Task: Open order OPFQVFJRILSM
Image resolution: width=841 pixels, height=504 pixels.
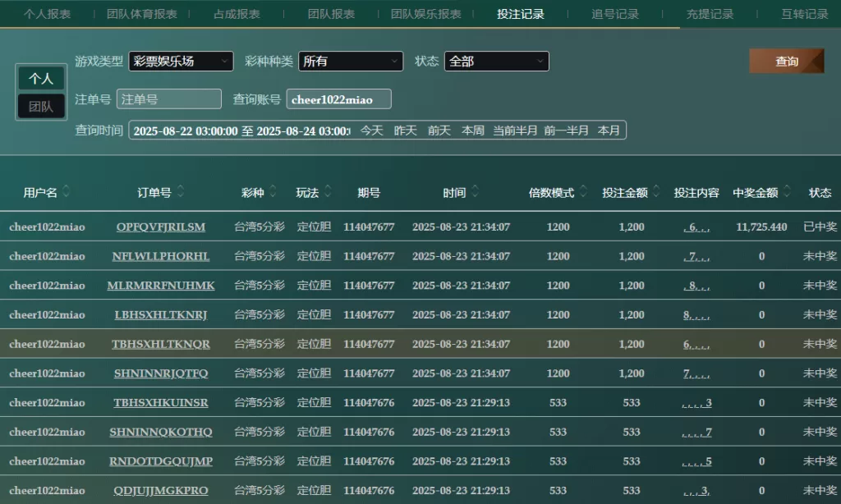Action: (161, 227)
